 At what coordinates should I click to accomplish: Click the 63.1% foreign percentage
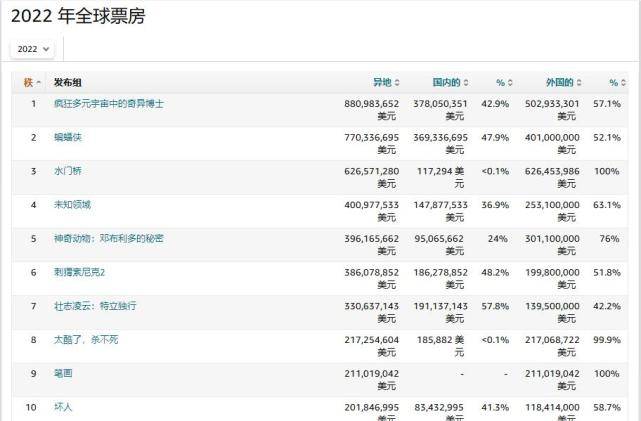click(607, 205)
